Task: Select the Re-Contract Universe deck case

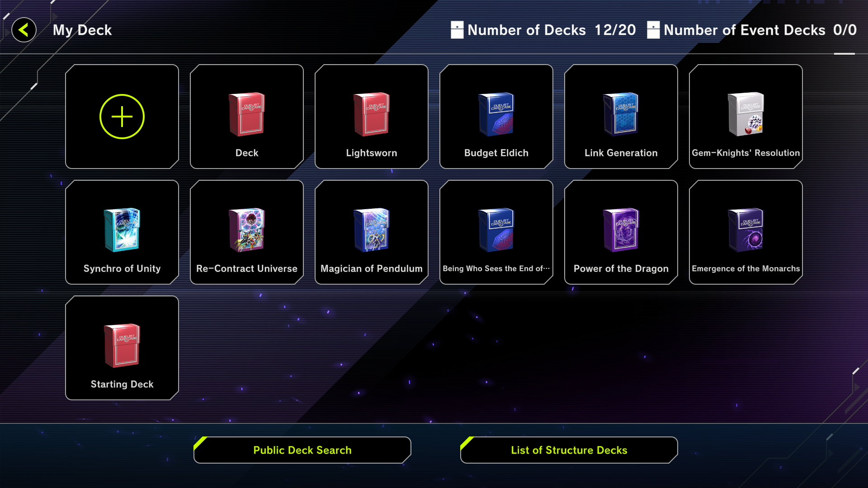Action: (247, 232)
